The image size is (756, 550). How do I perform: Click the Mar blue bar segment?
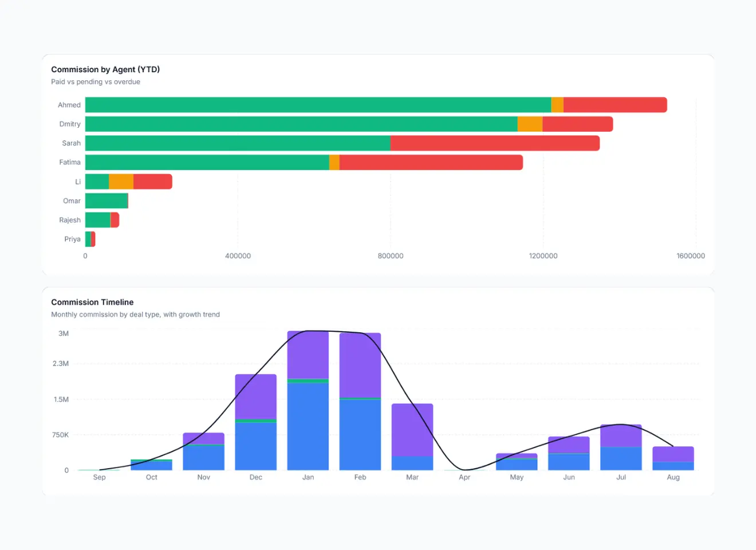412,463
